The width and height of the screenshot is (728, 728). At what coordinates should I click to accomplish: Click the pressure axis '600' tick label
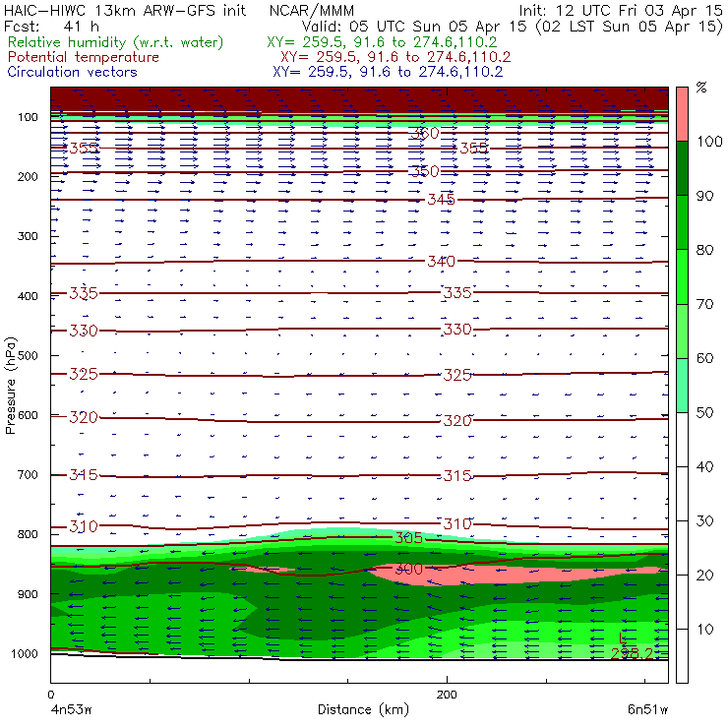click(x=28, y=415)
